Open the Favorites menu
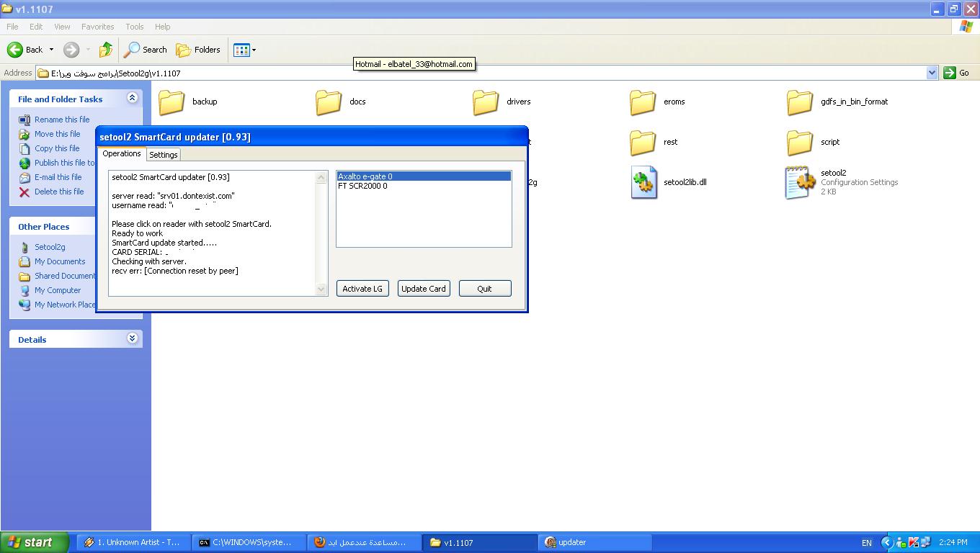 [97, 27]
